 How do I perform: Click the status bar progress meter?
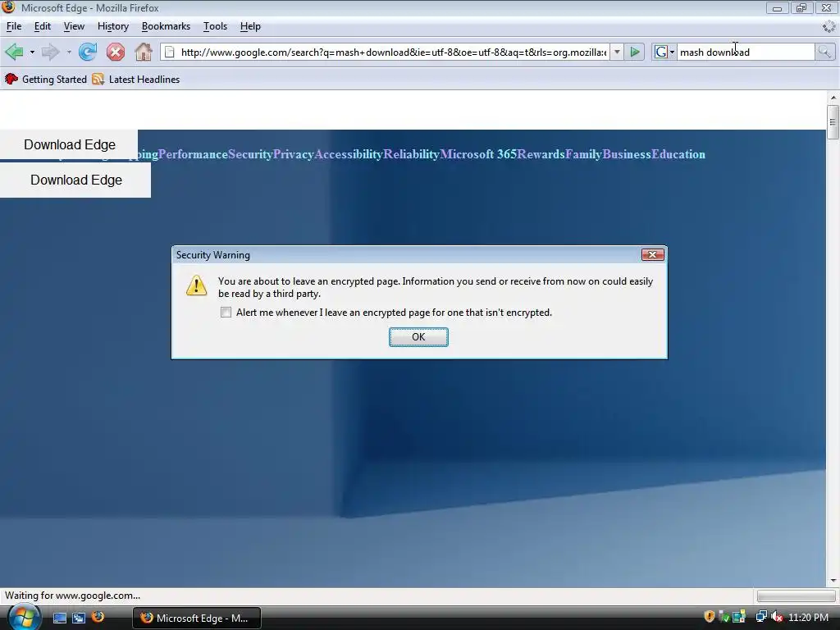(x=796, y=596)
